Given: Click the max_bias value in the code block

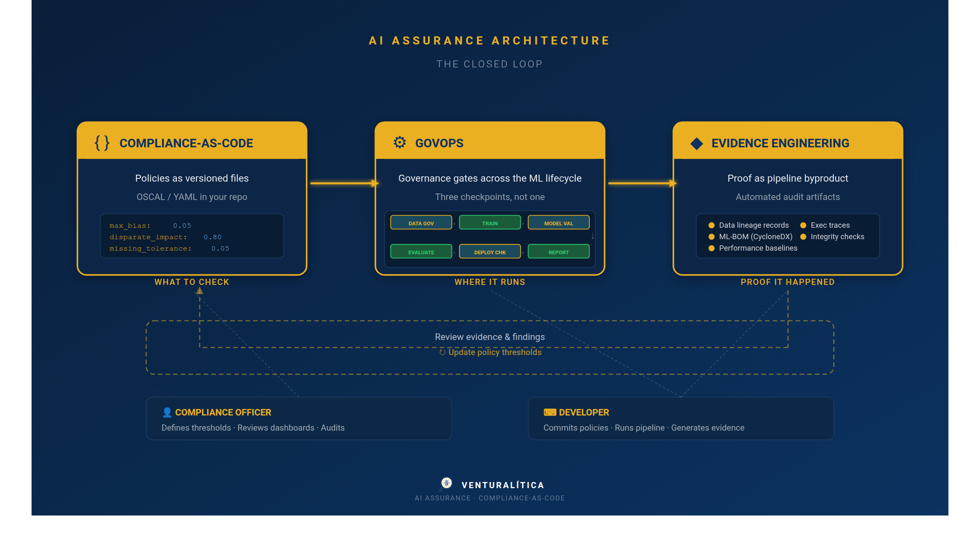Looking at the screenshot, I should (182, 225).
